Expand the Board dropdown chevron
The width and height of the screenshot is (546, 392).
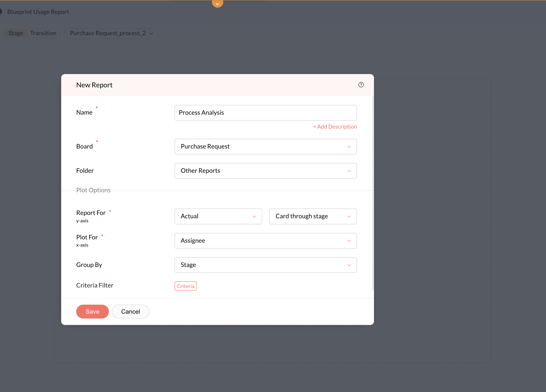pyautogui.click(x=349, y=147)
